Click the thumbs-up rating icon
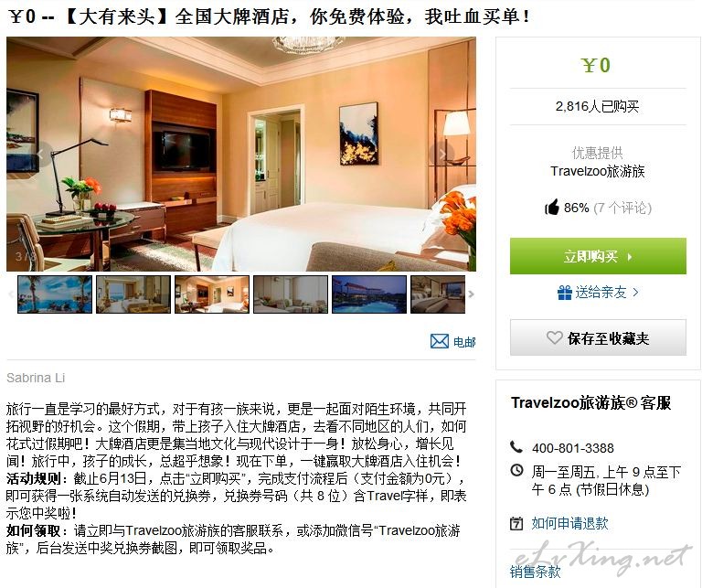Image resolution: width=702 pixels, height=588 pixels. point(552,208)
